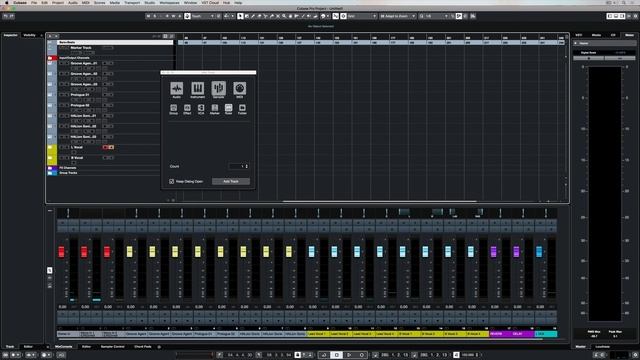
Task: Choose the Instrument track type icon
Action: [198, 88]
